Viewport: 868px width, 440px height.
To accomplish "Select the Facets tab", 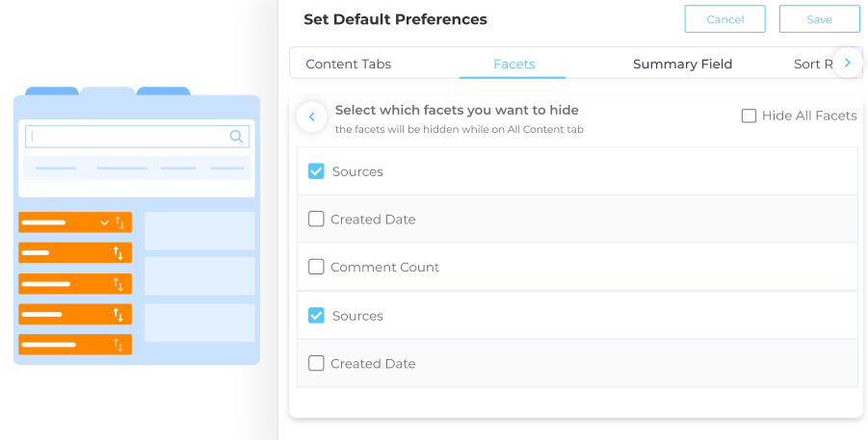I will 513,65.
